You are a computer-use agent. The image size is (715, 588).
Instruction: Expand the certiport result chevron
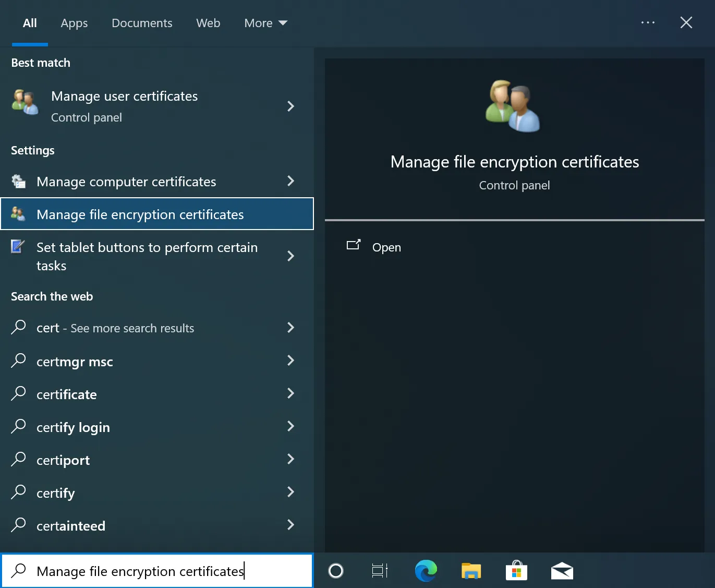point(290,459)
